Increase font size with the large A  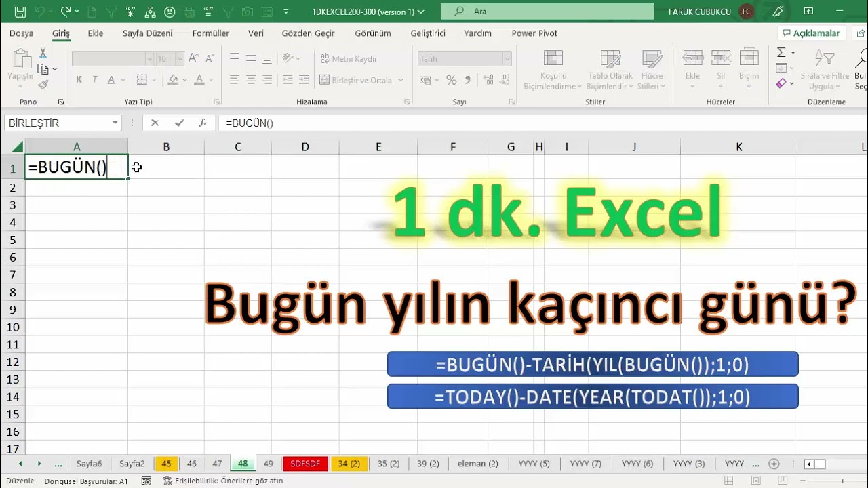tap(193, 59)
